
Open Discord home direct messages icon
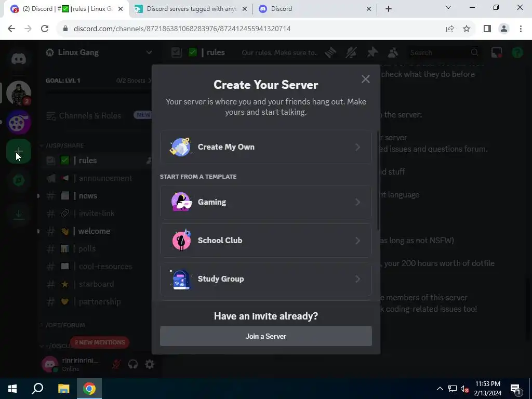pyautogui.click(x=19, y=59)
